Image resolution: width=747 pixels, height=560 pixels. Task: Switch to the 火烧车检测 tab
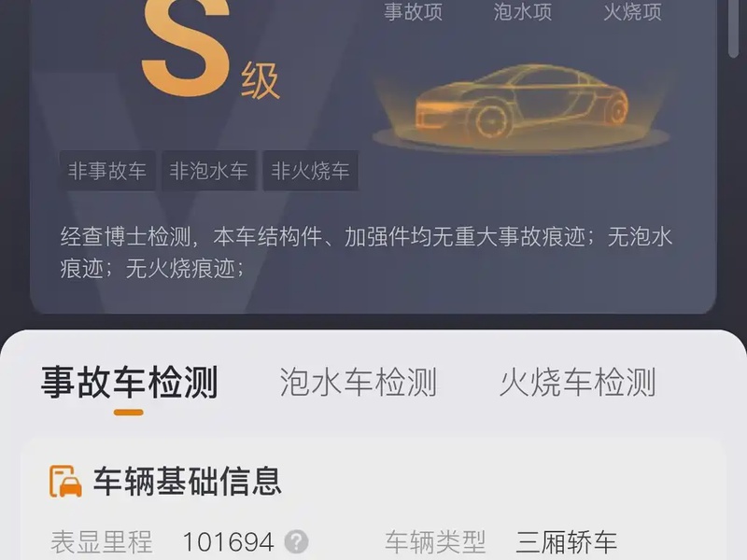(577, 383)
